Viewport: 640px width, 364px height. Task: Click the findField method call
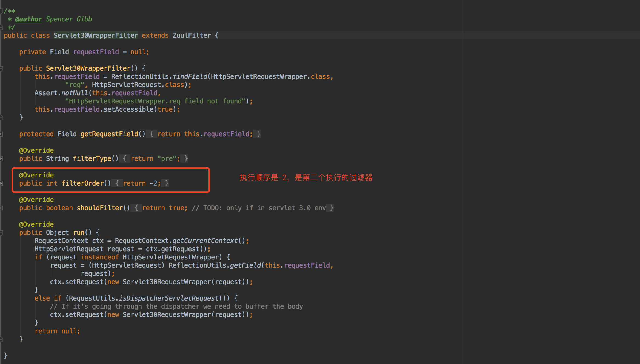coord(190,77)
